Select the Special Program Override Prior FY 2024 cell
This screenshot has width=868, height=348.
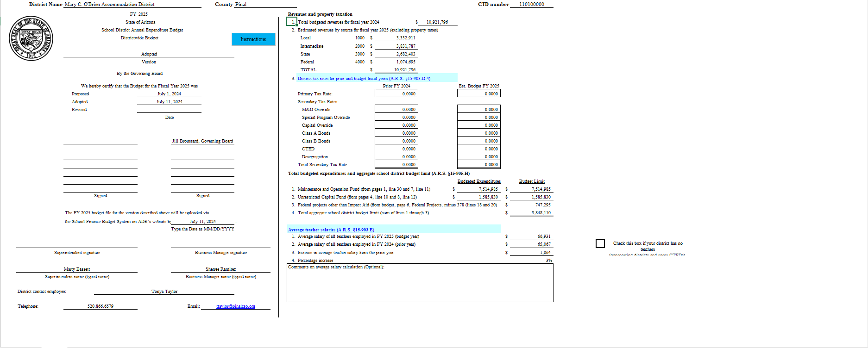coord(396,117)
